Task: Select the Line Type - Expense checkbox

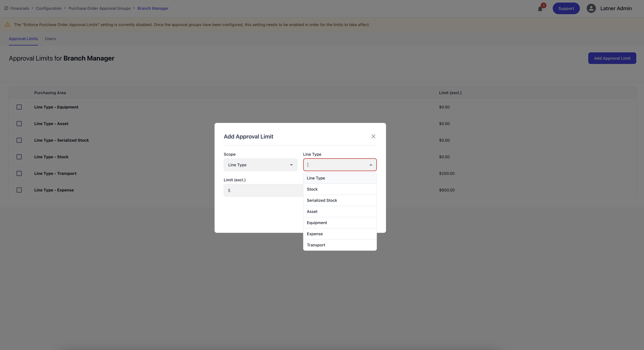Action: coord(19,190)
